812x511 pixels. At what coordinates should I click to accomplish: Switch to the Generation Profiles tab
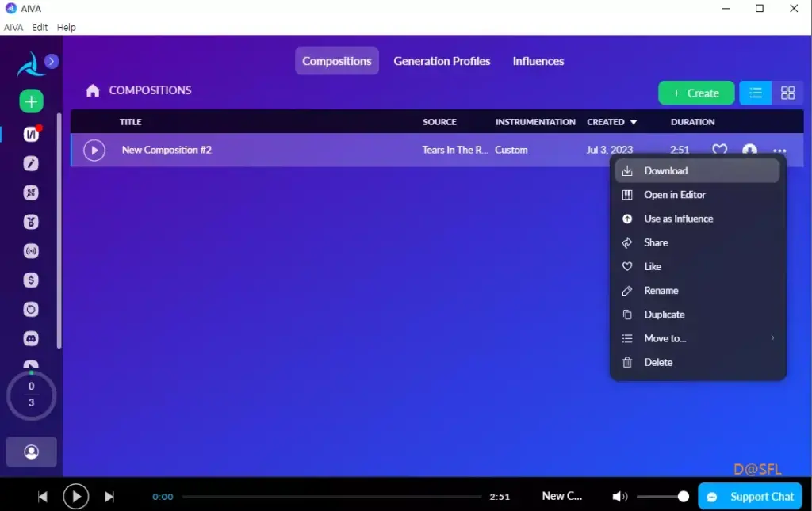442,61
